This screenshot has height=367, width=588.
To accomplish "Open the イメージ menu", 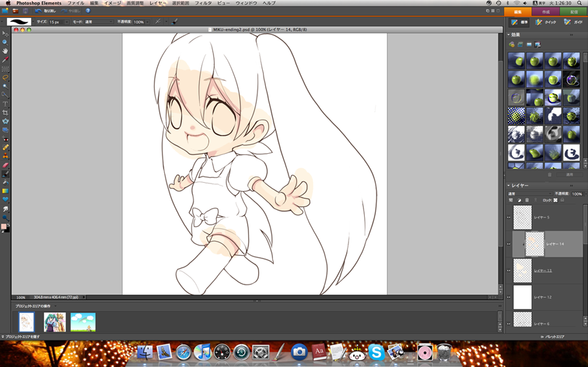I will [x=112, y=3].
